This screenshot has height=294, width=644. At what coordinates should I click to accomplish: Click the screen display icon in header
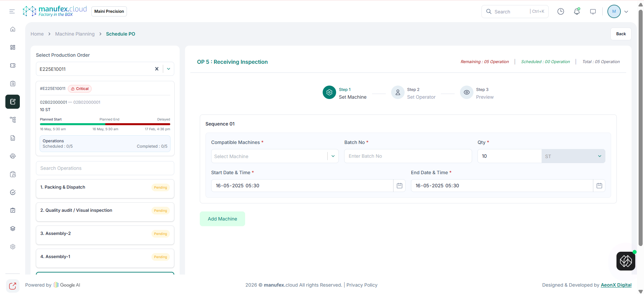tap(593, 11)
